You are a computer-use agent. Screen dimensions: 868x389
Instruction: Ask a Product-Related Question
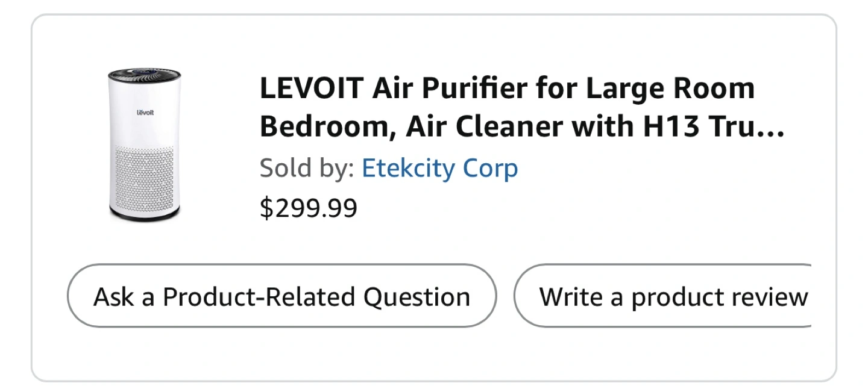(281, 296)
